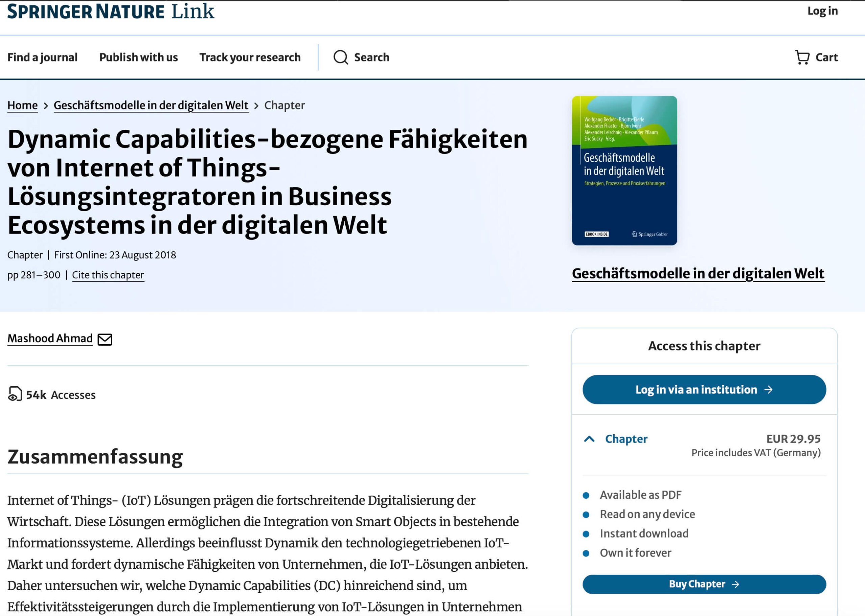Open book title link below cover

tap(698, 273)
